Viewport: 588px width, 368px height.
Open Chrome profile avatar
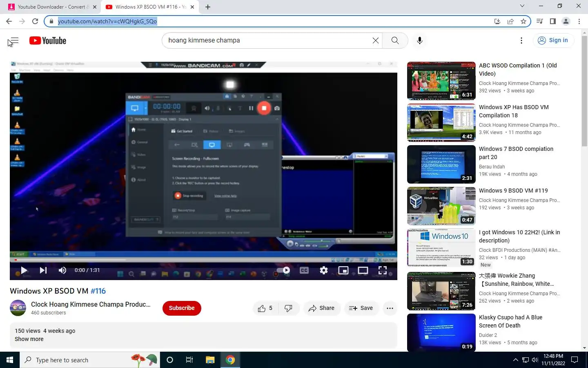click(566, 21)
